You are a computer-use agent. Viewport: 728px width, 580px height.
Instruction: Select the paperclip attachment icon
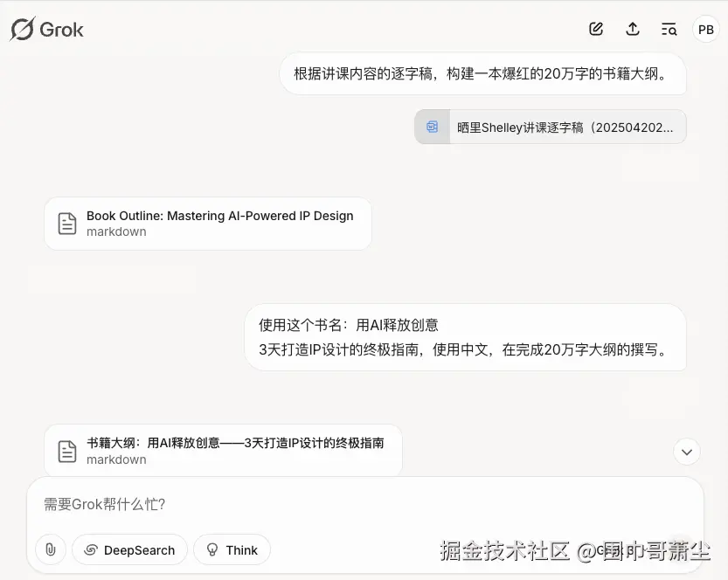point(50,549)
